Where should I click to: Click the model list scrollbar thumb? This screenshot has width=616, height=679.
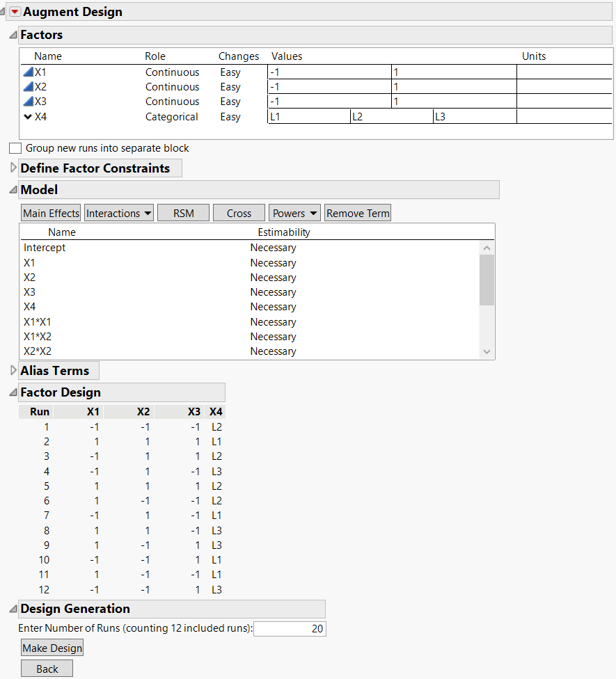coord(487,280)
